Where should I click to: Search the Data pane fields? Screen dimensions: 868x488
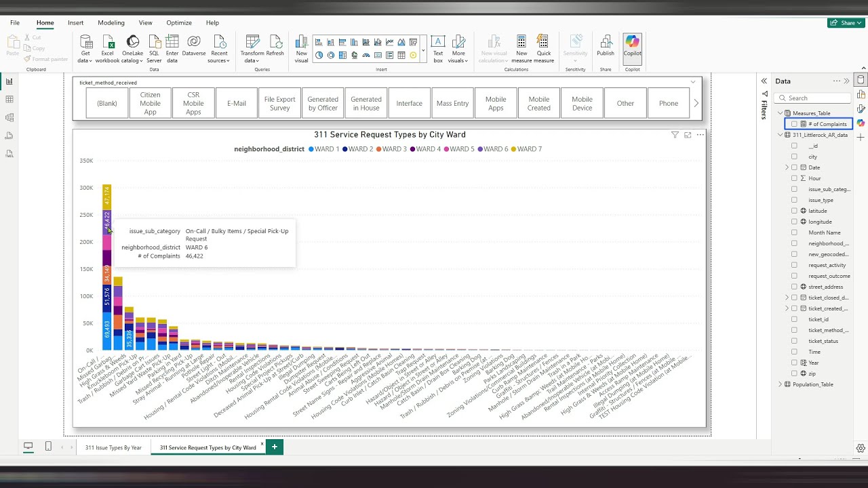point(814,98)
